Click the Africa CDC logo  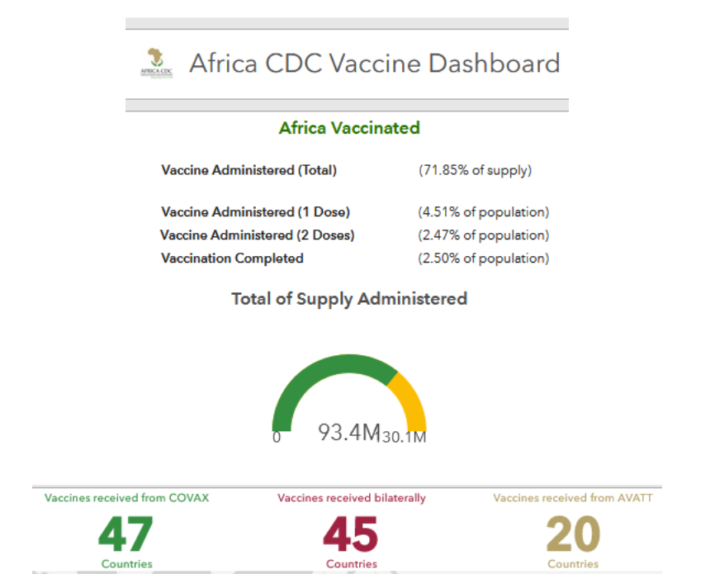[156, 64]
